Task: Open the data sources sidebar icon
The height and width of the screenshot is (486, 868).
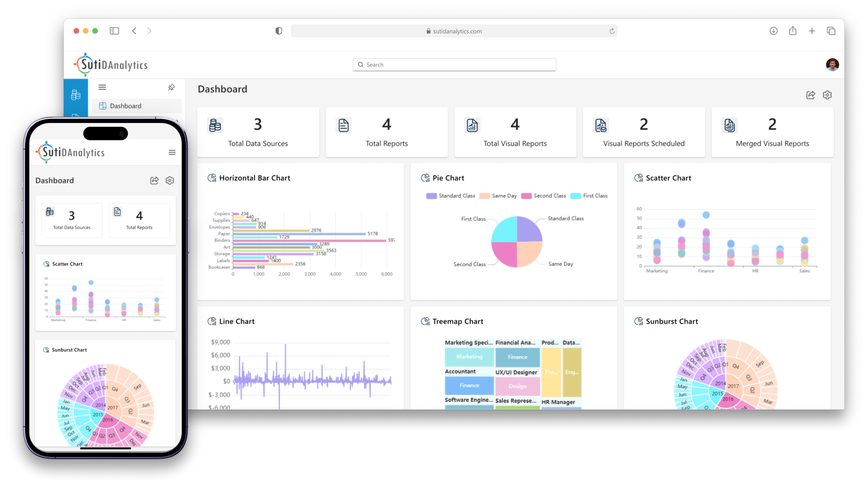Action: (76, 95)
